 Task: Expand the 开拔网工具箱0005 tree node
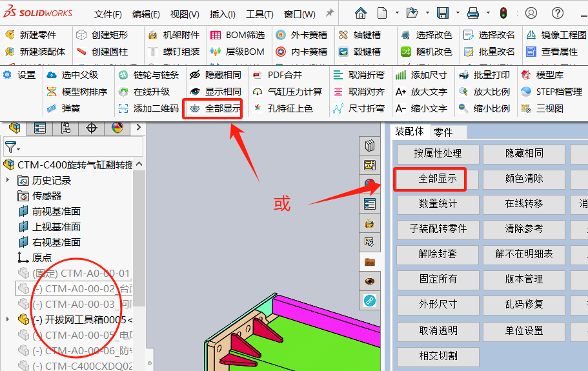8,319
